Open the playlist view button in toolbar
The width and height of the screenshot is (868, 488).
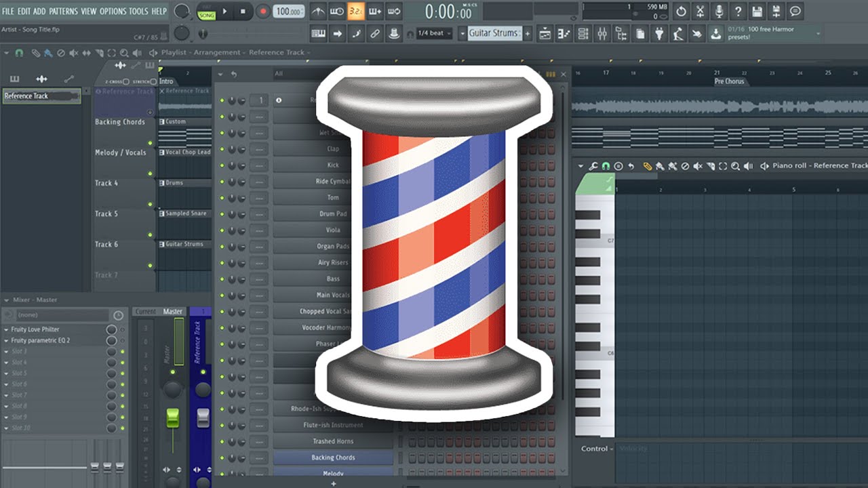point(545,33)
